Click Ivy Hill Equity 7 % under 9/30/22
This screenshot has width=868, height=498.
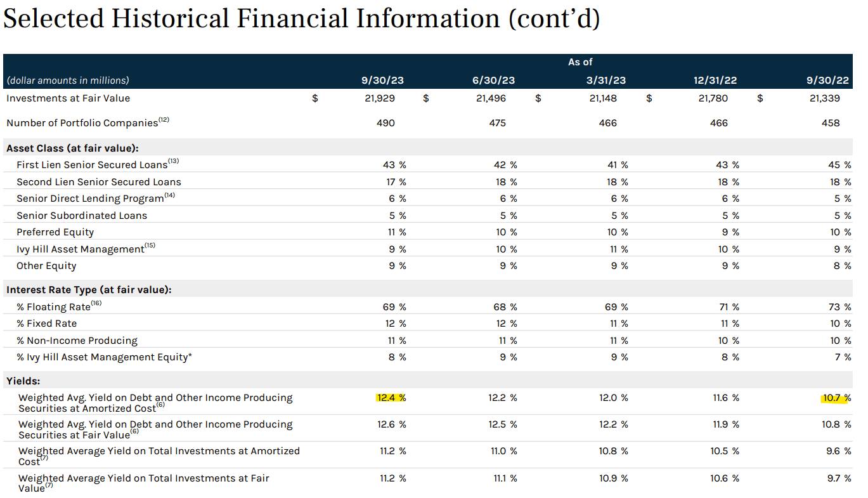pyautogui.click(x=843, y=357)
